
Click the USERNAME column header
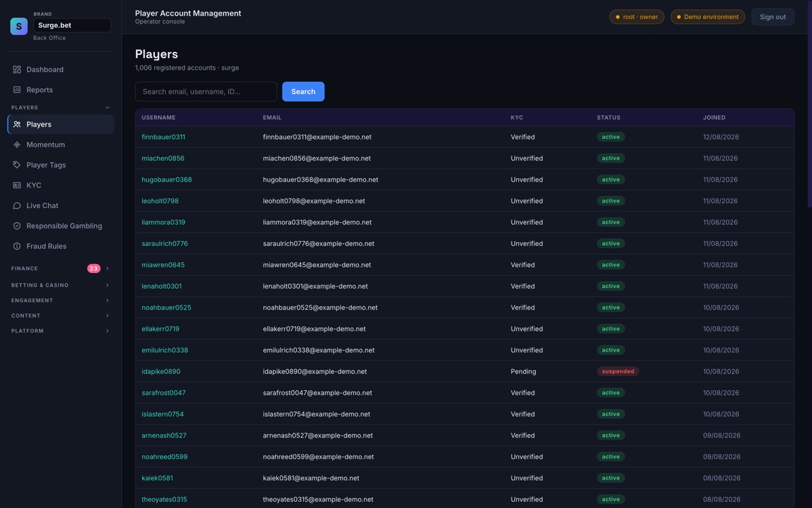click(x=158, y=118)
